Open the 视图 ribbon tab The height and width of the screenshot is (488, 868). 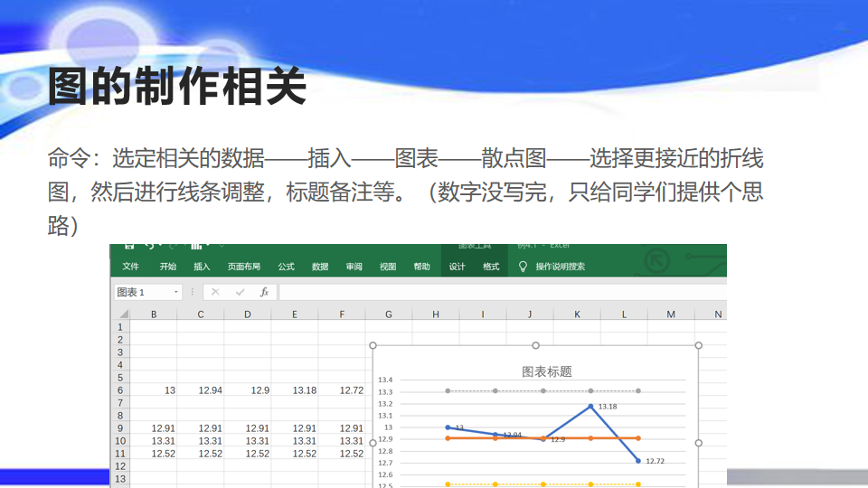tap(388, 267)
